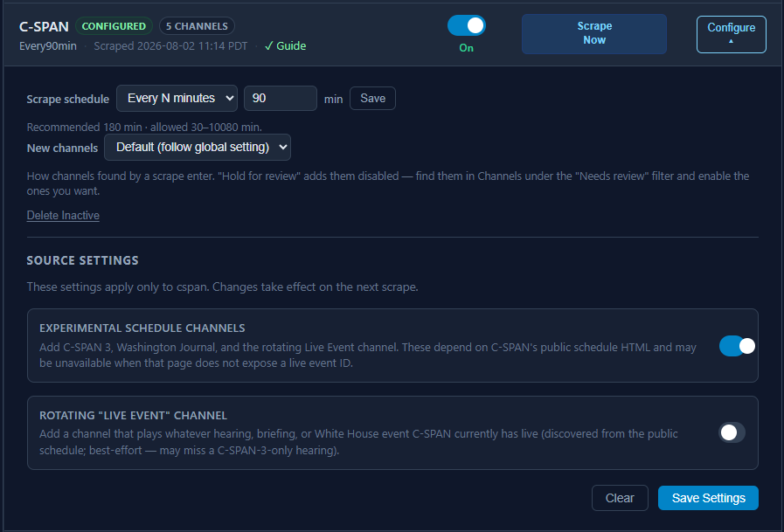Click the C-SPAN source title
Image resolution: width=784 pixels, height=532 pixels.
tap(44, 26)
